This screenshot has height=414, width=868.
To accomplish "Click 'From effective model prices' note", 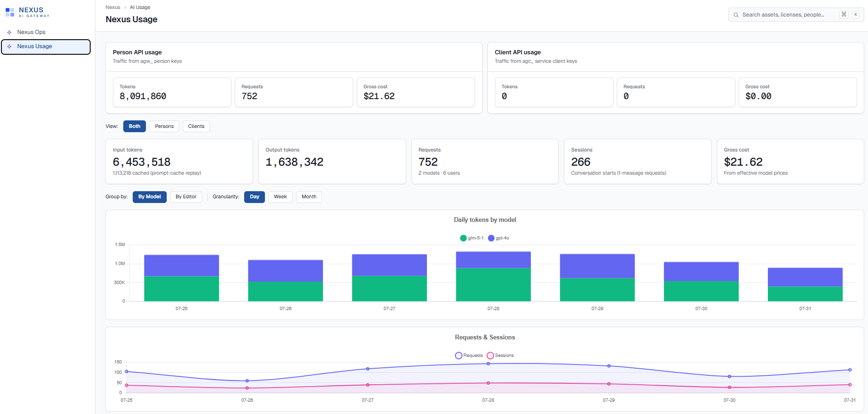I will coord(756,173).
